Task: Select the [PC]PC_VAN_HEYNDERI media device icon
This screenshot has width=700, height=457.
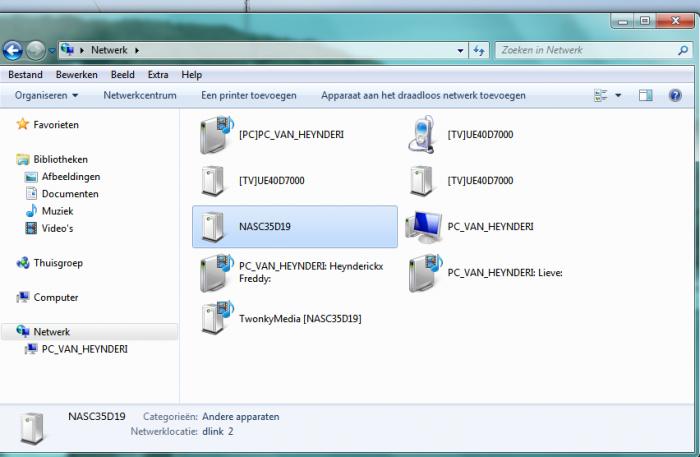Action: tap(217, 134)
